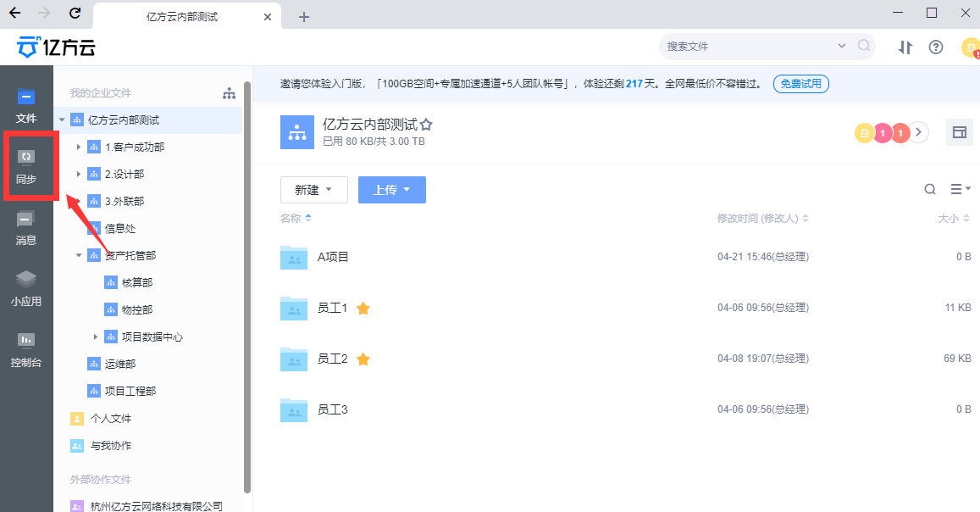Open the 控制台 console section

point(26,350)
